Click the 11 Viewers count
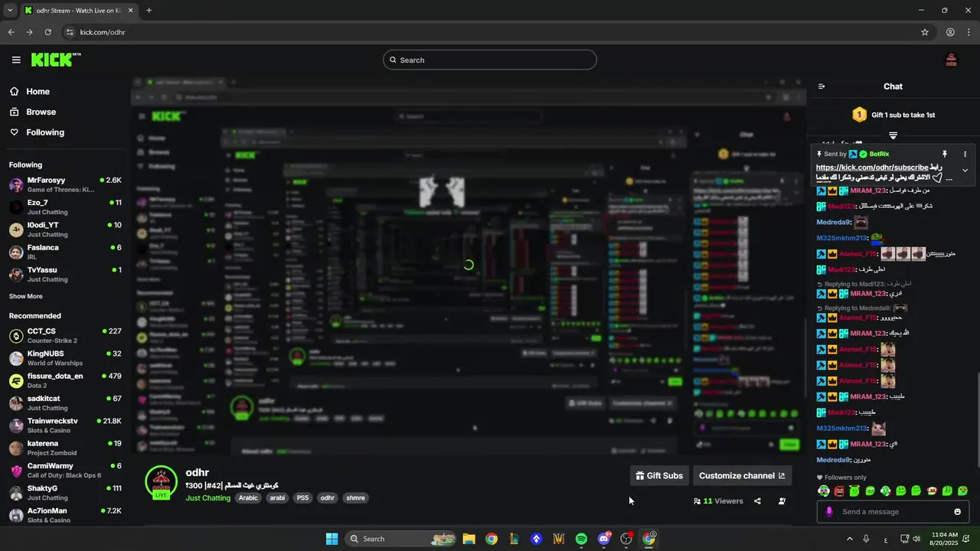The image size is (980, 551). pos(718,501)
